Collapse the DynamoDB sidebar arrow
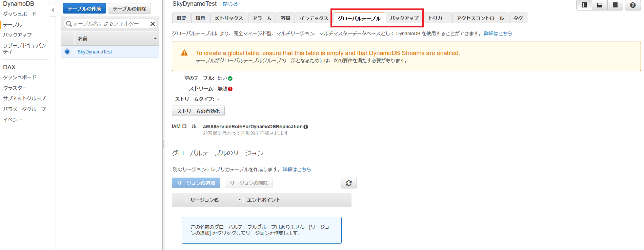Image resolution: width=644 pixels, height=250 pixels. 53,10
